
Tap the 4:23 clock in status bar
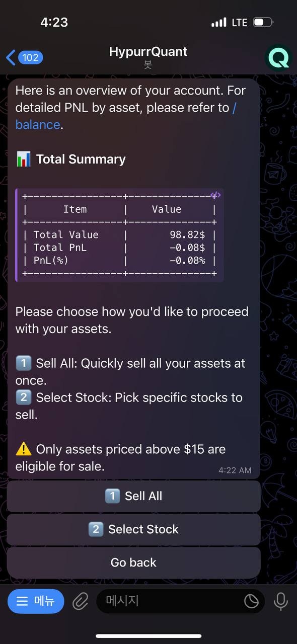coord(54,22)
